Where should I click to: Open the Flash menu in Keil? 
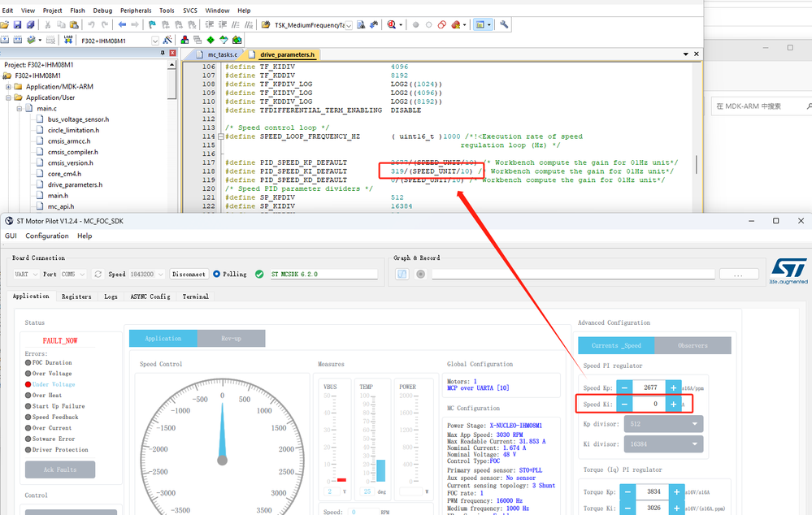point(78,11)
